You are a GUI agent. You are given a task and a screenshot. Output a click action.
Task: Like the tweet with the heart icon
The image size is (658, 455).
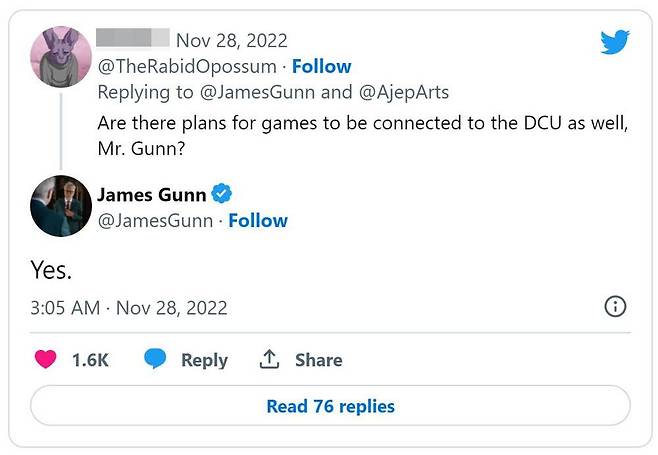[x=46, y=360]
